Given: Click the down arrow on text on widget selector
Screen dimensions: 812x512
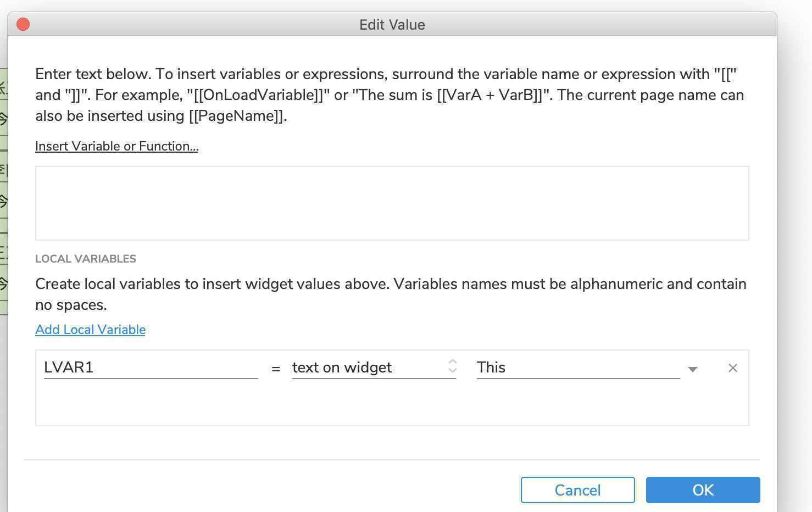Looking at the screenshot, I should coord(453,370).
